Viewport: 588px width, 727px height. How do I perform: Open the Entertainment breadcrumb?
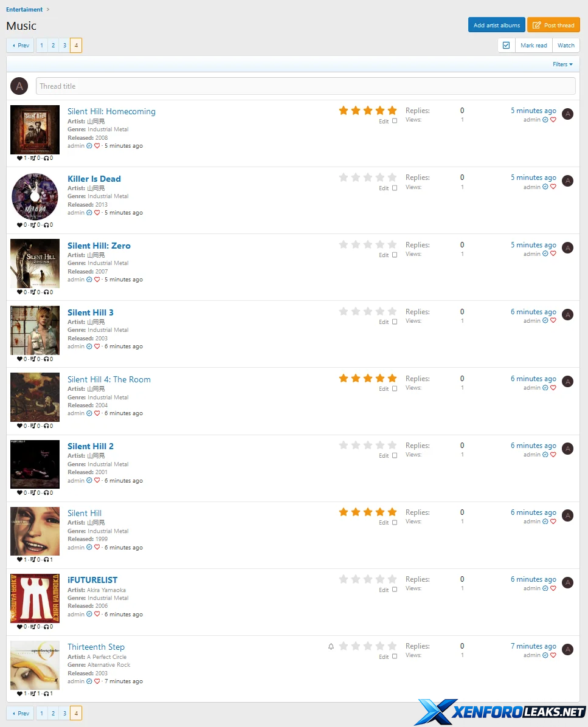point(24,9)
